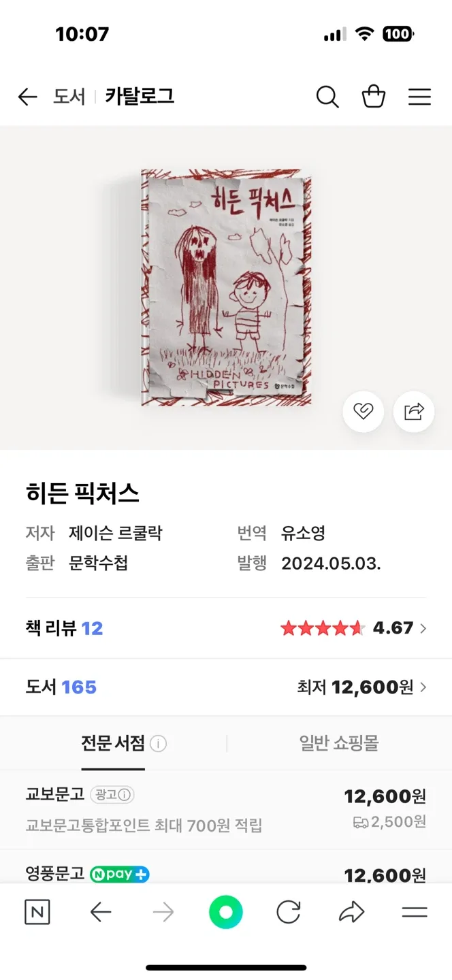Tap the share arrow in bottom toolbar
Viewport: 452px width, 980px height.
(x=351, y=912)
